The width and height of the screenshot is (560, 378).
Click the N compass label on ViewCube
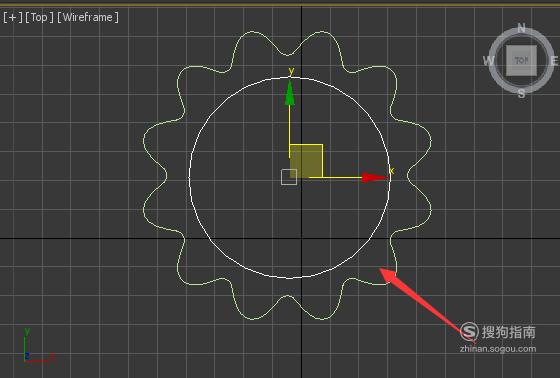(x=521, y=28)
